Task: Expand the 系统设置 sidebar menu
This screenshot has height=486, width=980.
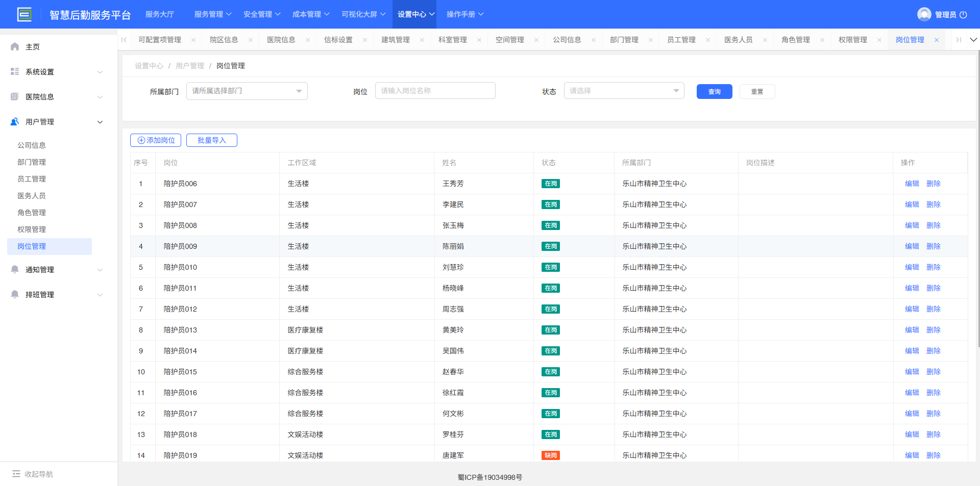Action: click(100, 72)
